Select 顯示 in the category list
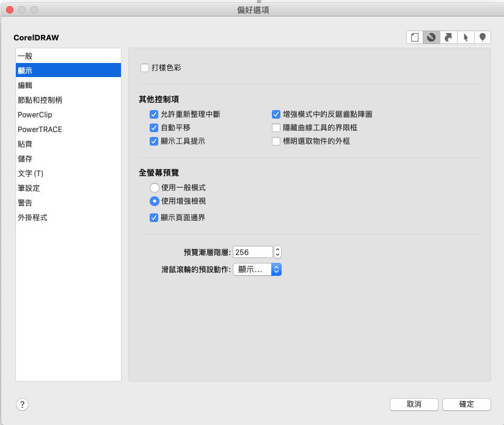The height and width of the screenshot is (425, 504). (68, 70)
